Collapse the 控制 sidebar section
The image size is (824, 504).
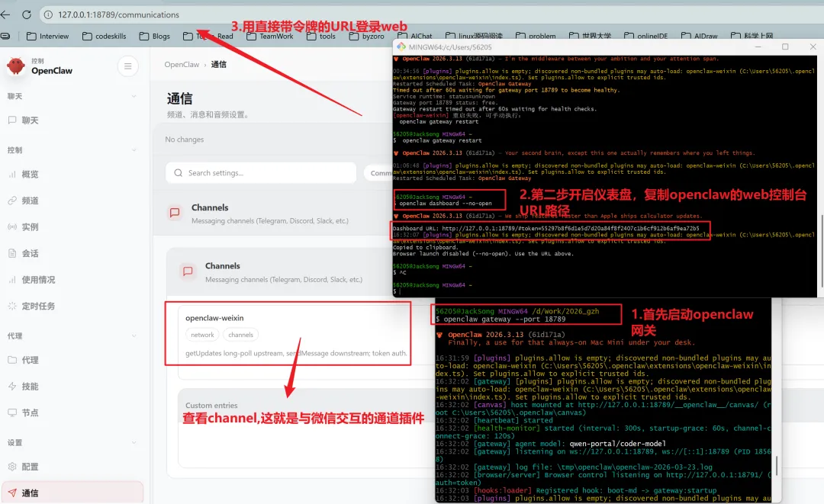click(134, 150)
